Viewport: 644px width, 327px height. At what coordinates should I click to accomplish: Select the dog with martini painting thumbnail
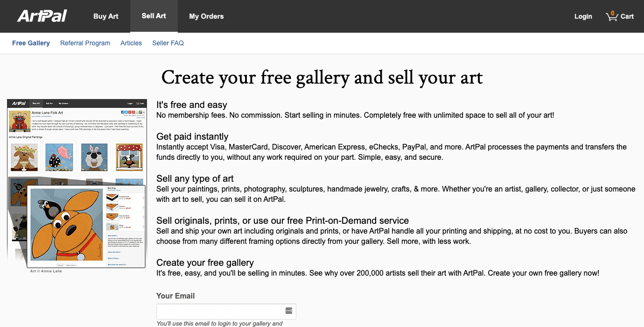[24, 157]
